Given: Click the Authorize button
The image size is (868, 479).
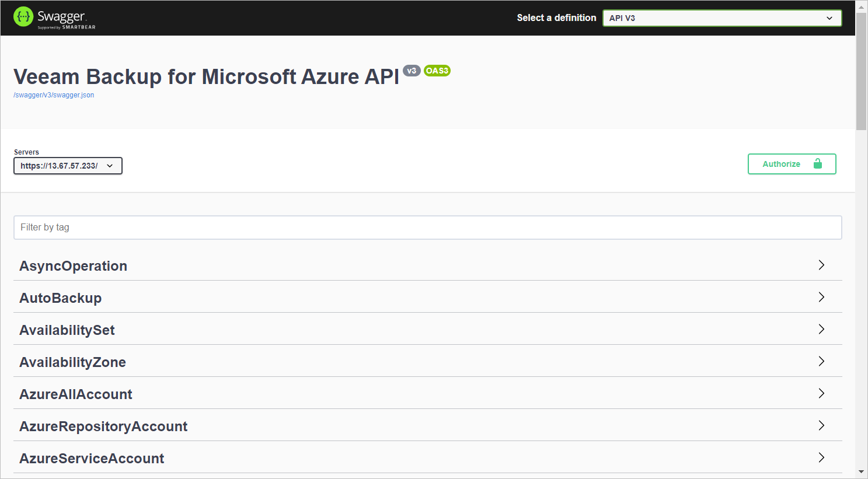Looking at the screenshot, I should pos(792,164).
